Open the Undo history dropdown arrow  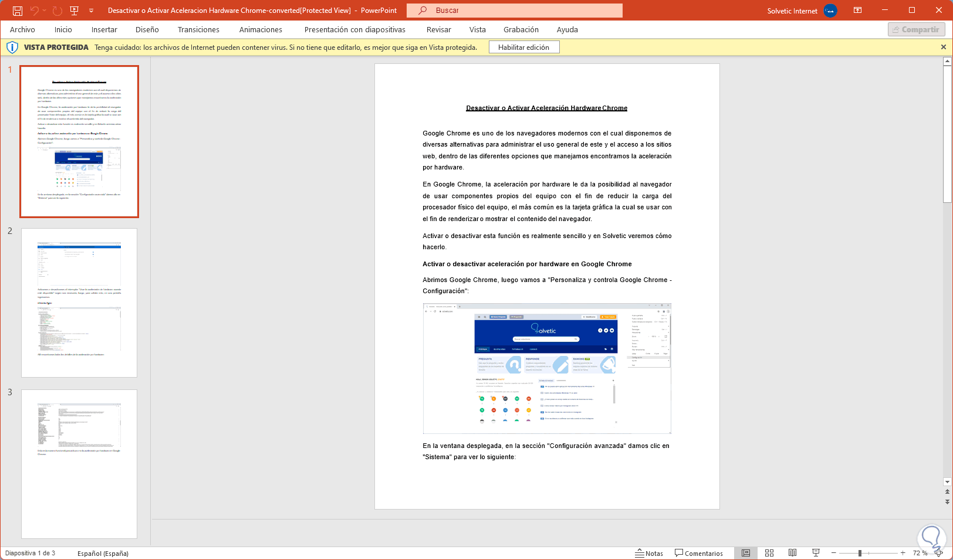pos(45,11)
